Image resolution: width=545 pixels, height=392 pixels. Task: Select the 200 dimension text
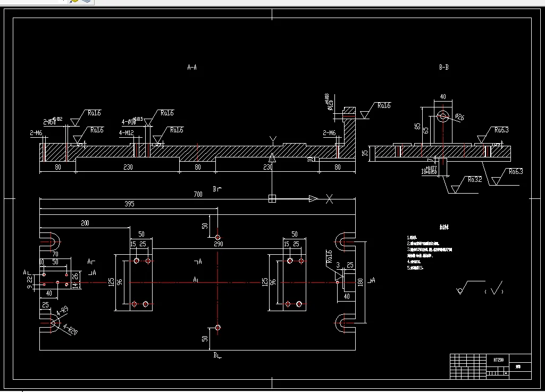[x=85, y=223]
